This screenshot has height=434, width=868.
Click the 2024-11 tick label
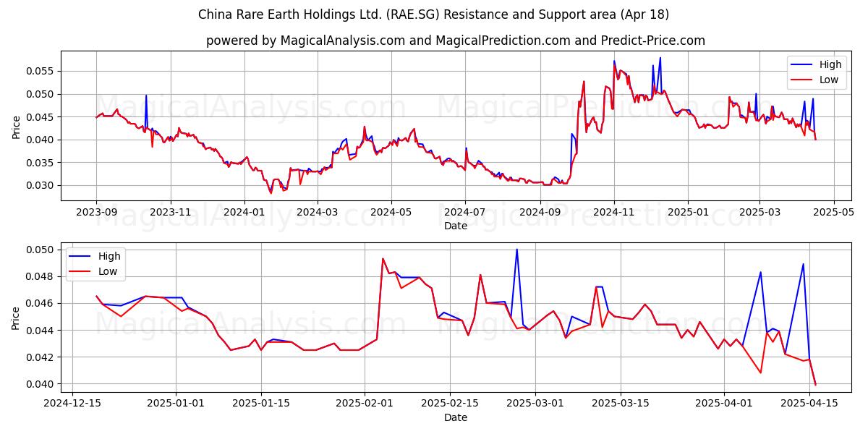click(x=614, y=212)
